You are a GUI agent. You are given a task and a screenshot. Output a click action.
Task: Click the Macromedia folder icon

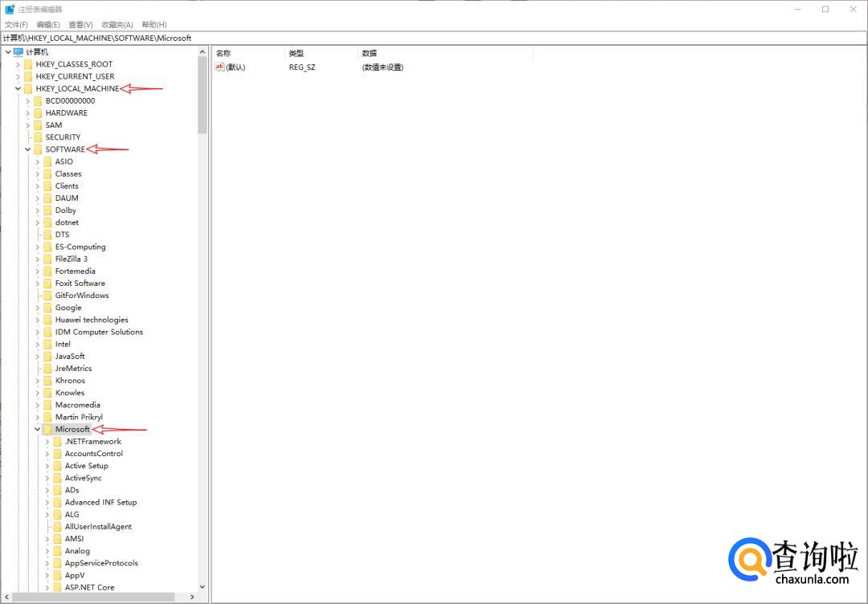47,405
